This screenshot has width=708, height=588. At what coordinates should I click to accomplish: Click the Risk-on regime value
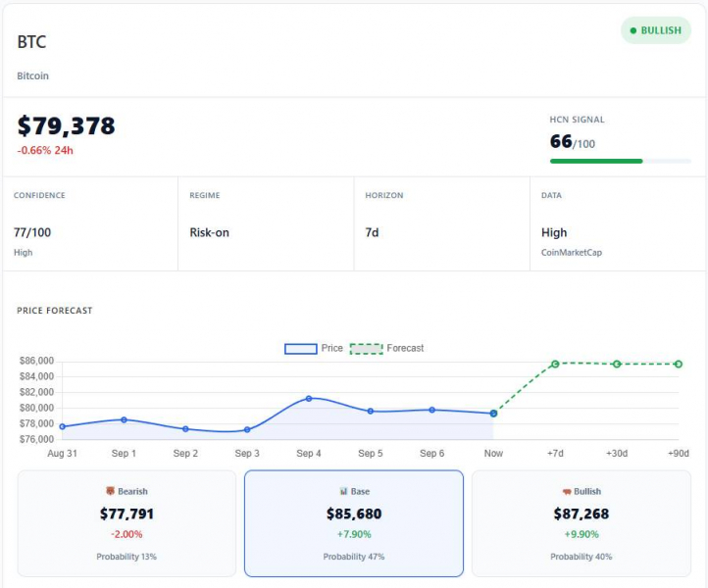(210, 232)
